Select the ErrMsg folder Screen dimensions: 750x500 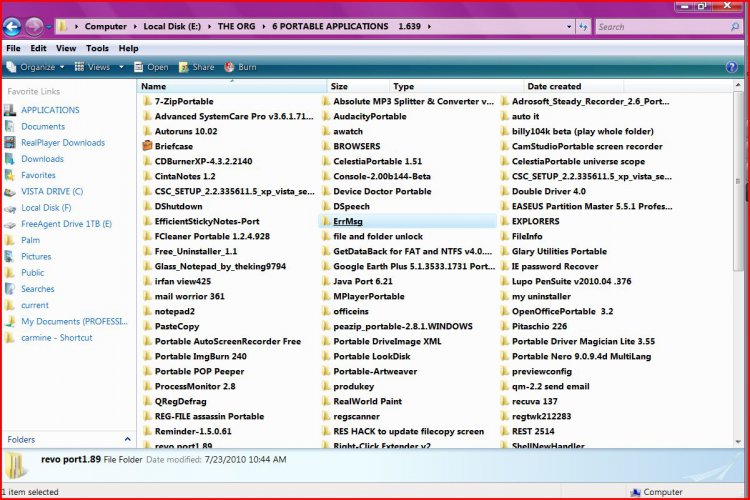point(348,222)
